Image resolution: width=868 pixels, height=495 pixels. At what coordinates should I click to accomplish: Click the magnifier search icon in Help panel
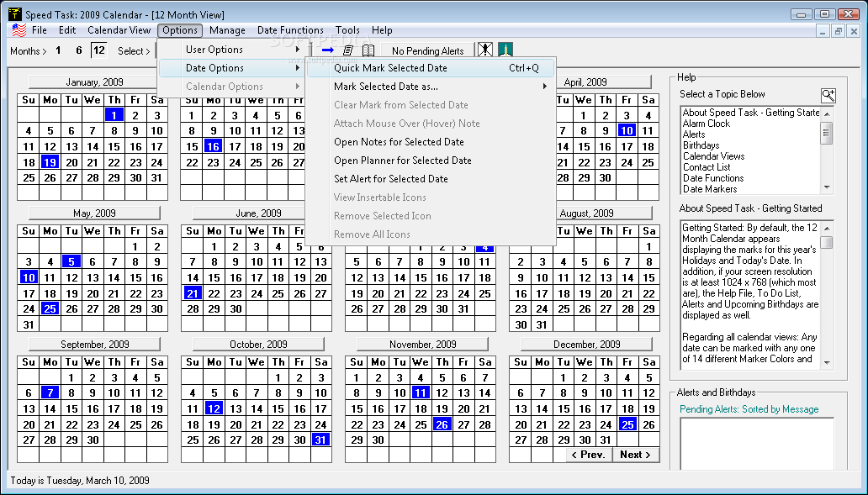pos(828,95)
